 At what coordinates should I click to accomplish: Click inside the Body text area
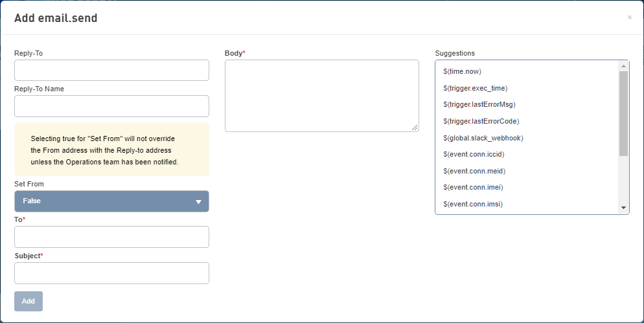(x=321, y=96)
